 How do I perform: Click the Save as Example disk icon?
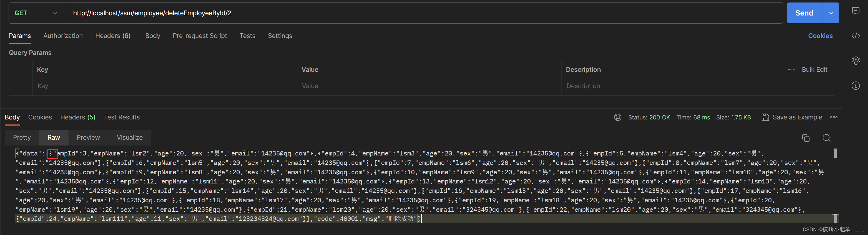tap(765, 117)
